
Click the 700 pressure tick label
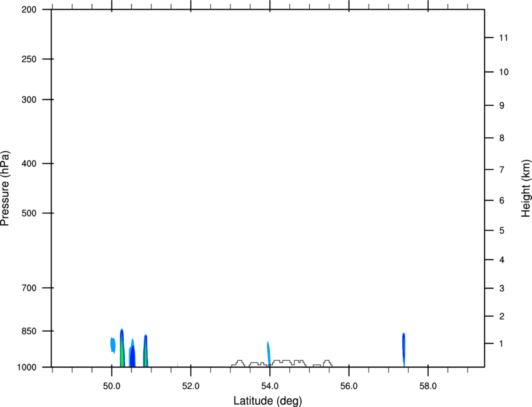(29, 288)
